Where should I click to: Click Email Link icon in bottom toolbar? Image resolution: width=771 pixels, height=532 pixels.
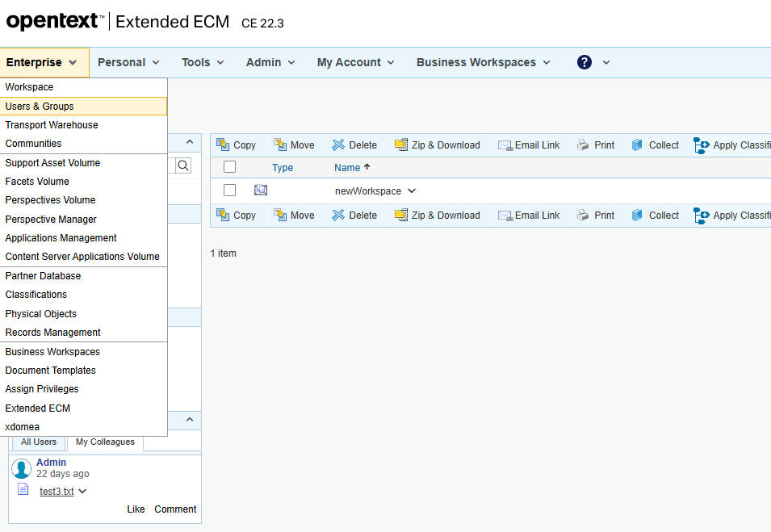[505, 216]
